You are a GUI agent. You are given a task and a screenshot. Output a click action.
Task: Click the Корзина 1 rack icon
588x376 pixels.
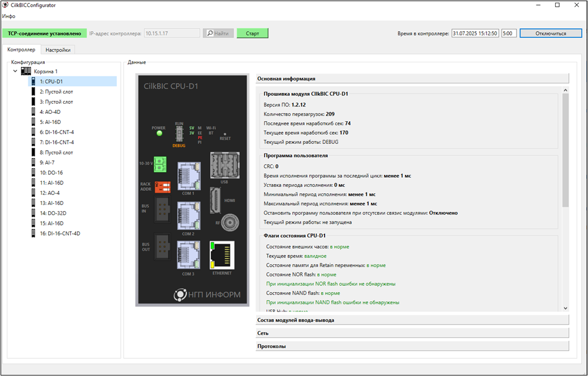pyautogui.click(x=26, y=71)
